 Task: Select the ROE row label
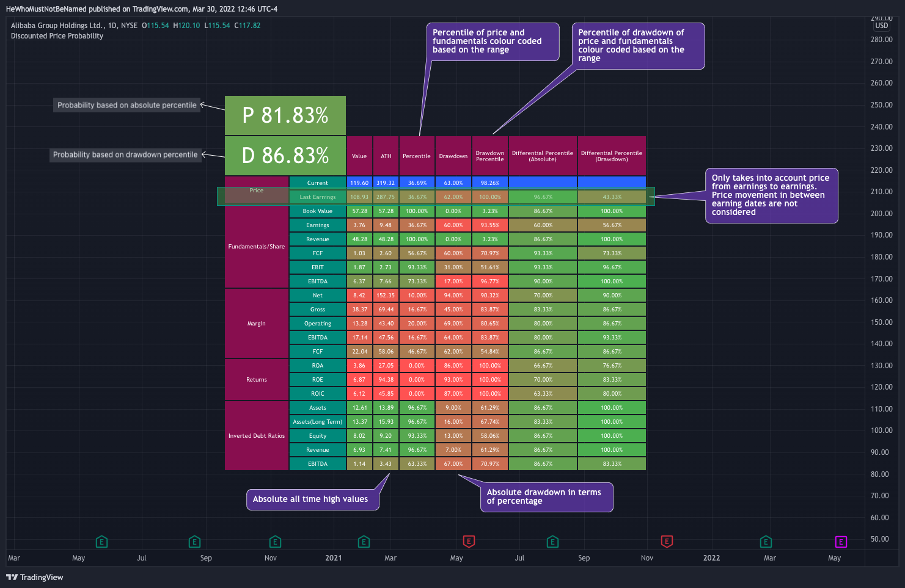point(318,380)
